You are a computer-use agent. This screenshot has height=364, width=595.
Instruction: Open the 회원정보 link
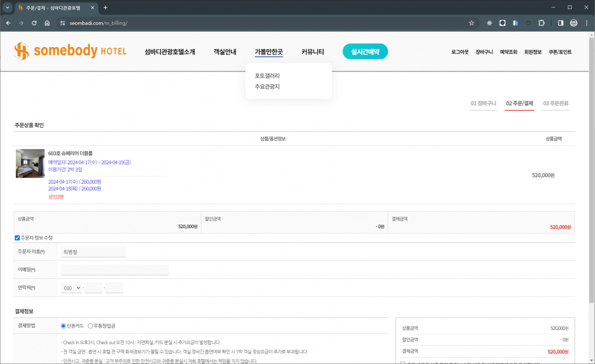(533, 52)
